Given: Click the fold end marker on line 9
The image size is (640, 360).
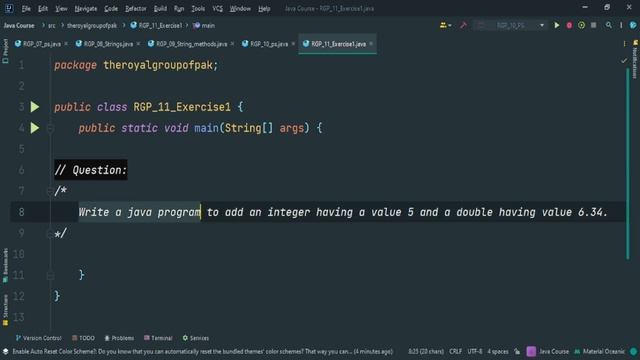Looking at the screenshot, I should tap(50, 233).
